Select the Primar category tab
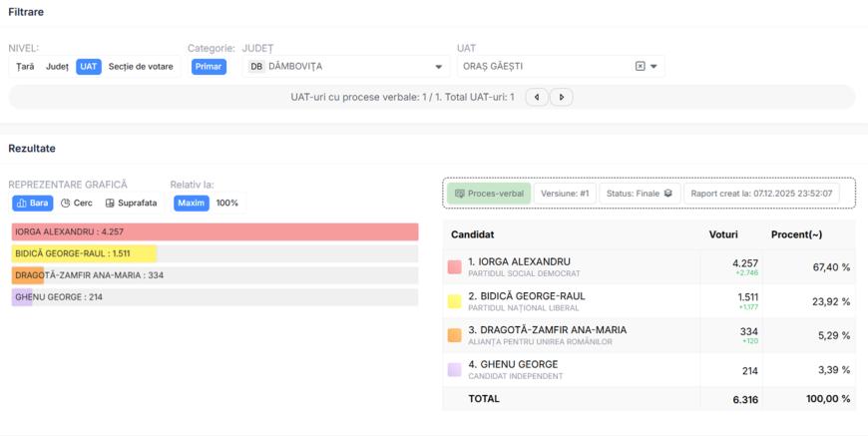This screenshot has height=436, width=868. click(x=210, y=67)
